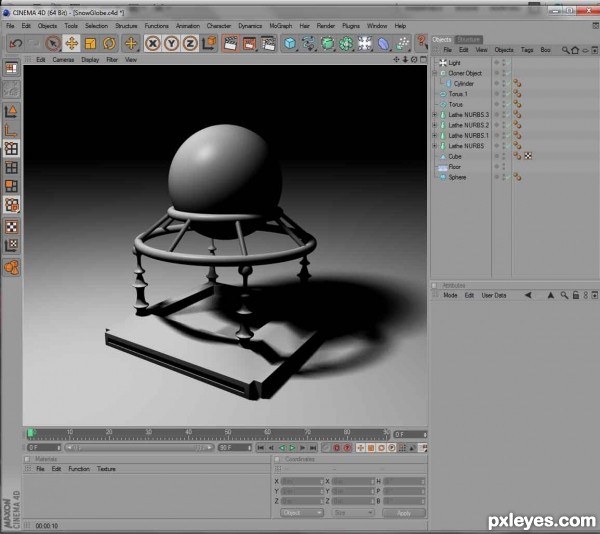The width and height of the screenshot is (600, 534).
Task: Open Render Settings clapperboard icon
Action: tap(268, 44)
